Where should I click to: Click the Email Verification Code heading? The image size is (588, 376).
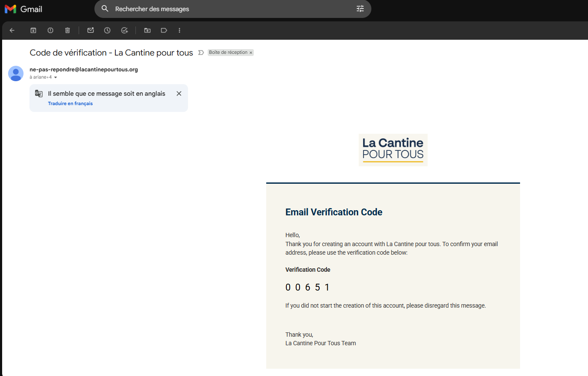tap(334, 212)
